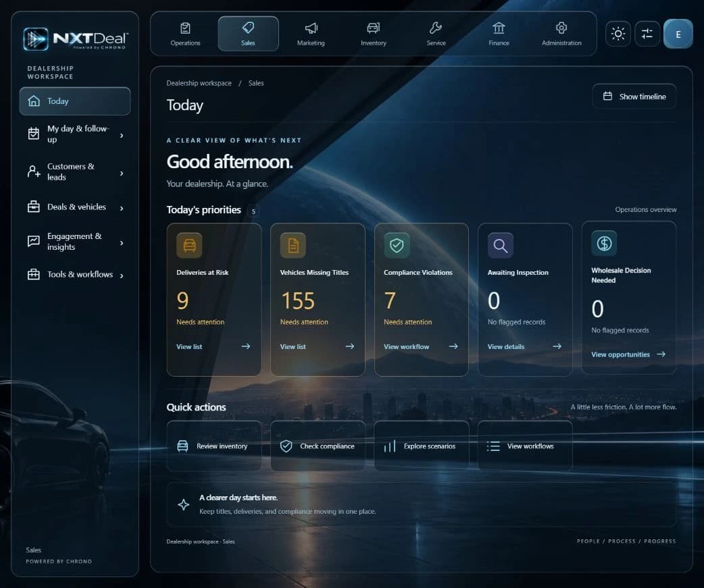Toggle light theme sun icon
This screenshot has width=704, height=588.
pos(618,34)
